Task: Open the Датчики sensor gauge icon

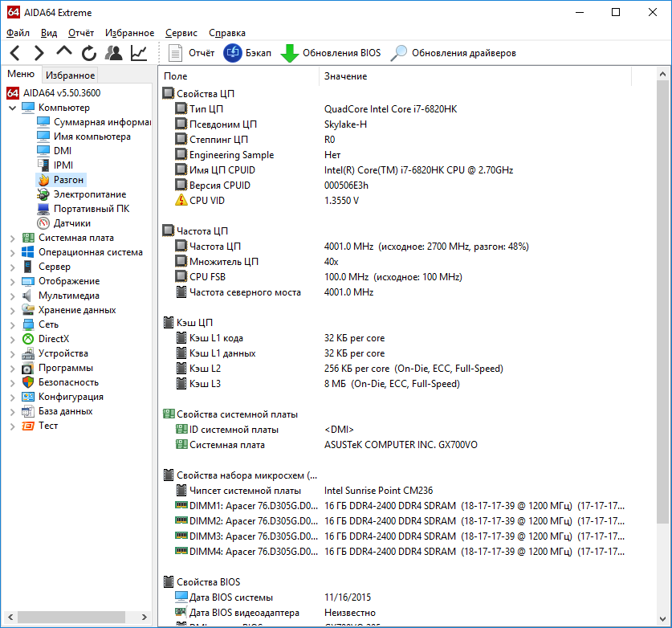Action: coord(43,223)
